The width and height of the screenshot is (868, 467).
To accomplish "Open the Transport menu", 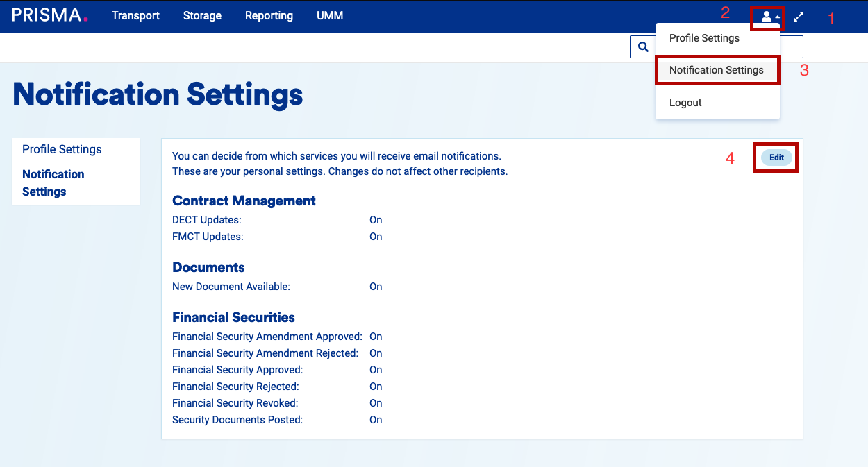I will [135, 15].
